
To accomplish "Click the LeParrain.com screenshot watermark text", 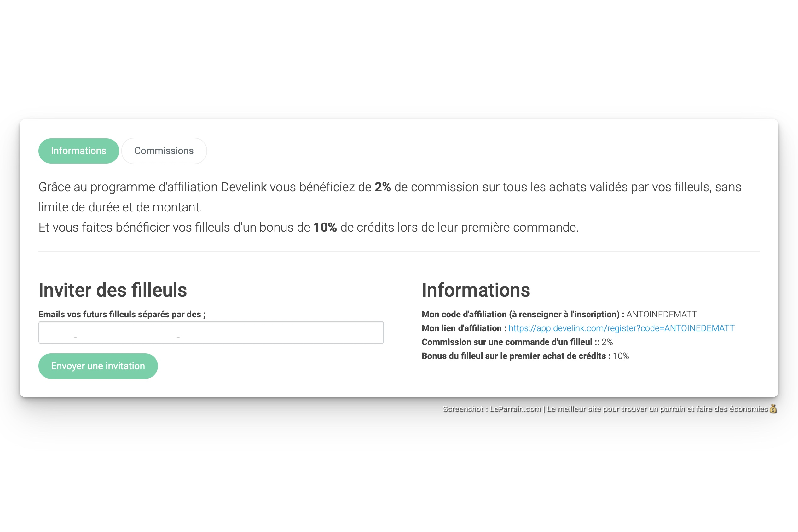I will [604, 409].
